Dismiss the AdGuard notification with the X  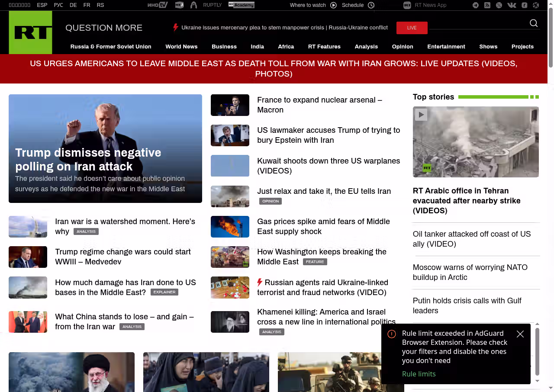[x=520, y=334]
